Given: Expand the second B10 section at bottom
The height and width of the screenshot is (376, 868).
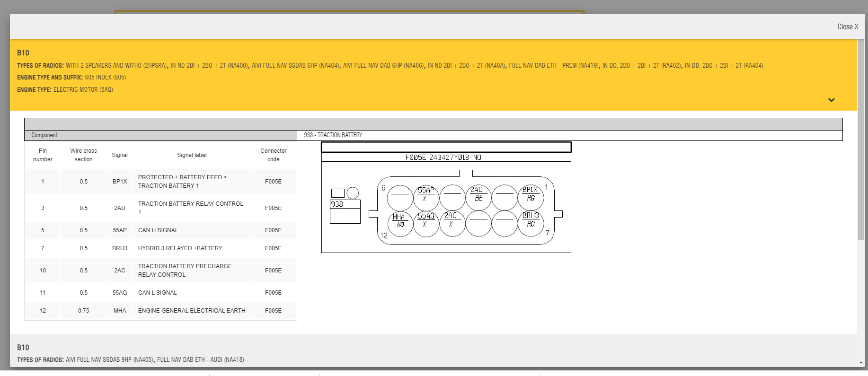Looking at the screenshot, I should pos(23,348).
